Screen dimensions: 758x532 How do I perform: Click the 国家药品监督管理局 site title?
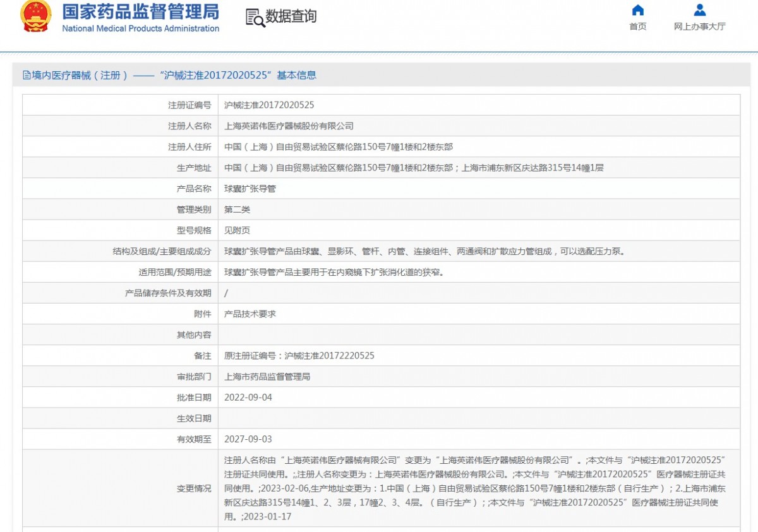coord(140,11)
